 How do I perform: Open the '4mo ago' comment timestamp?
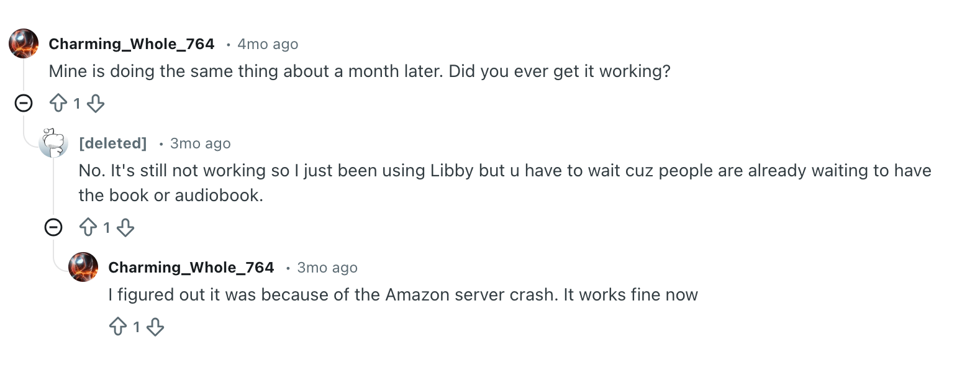[x=268, y=44]
